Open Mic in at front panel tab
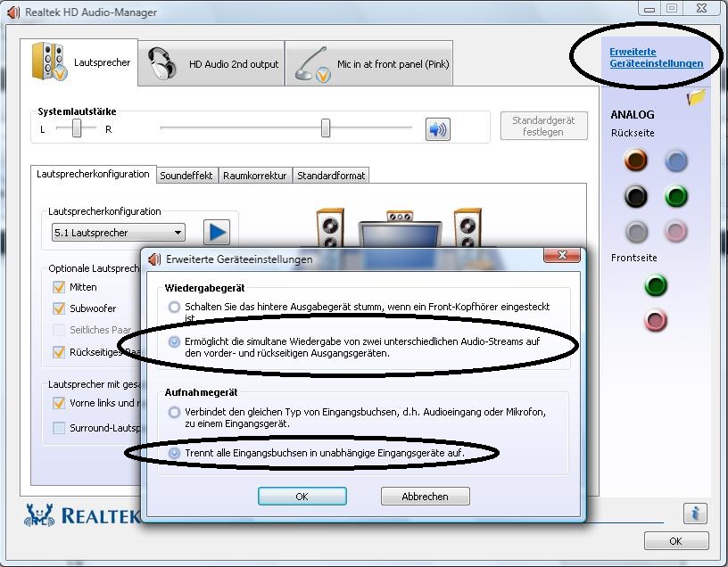728x567 pixels. coord(369,63)
